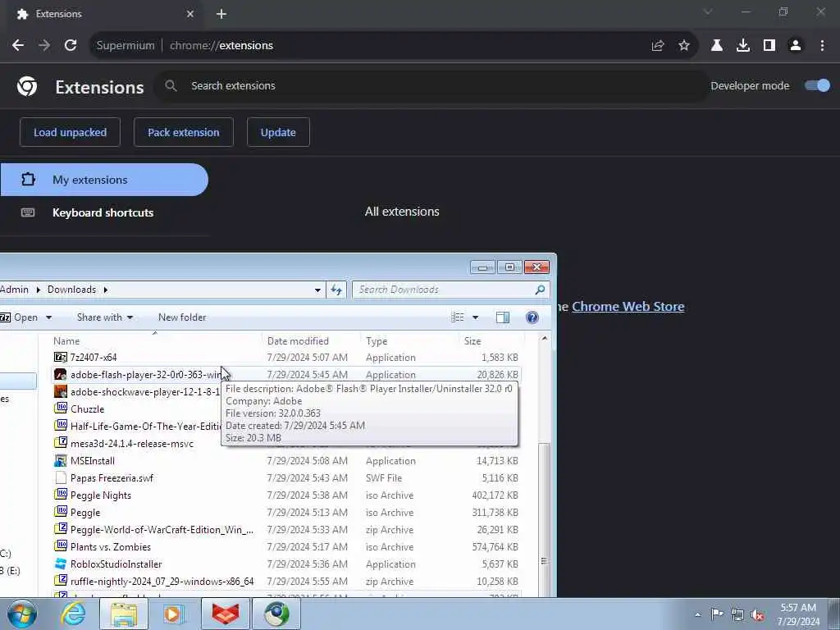Select Plants vs. Zombies iso
840x630 pixels.
(286, 547)
